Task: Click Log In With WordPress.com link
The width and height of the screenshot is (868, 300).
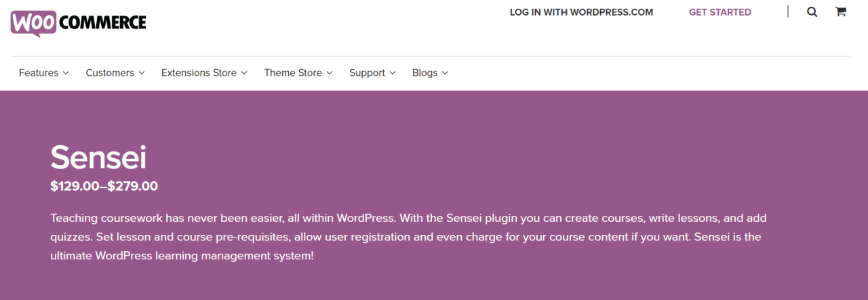Action: 581,12
